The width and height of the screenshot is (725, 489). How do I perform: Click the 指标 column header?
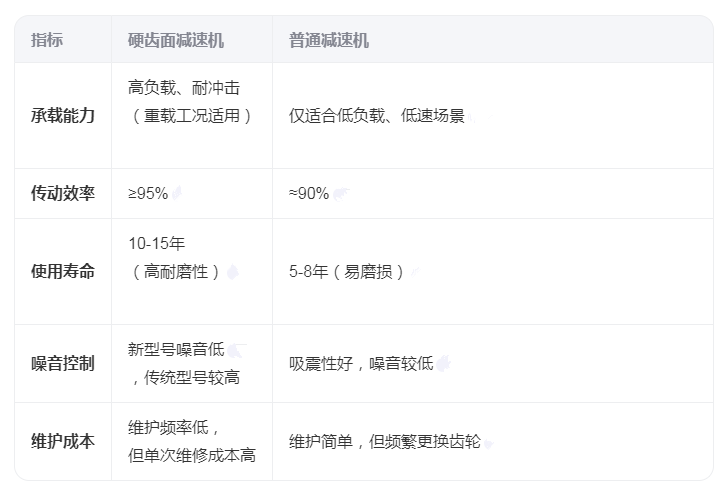[x=47, y=40]
